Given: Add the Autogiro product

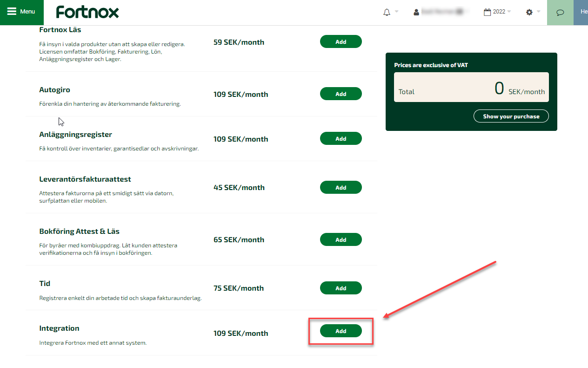Looking at the screenshot, I should (x=341, y=94).
